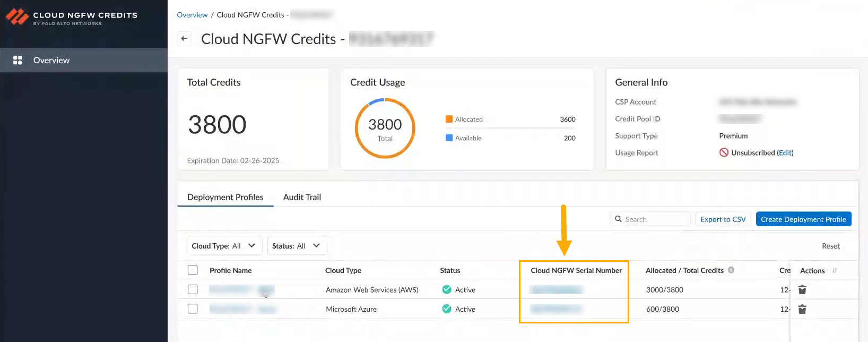Tick the select-all checkbox in the table header

(193, 270)
